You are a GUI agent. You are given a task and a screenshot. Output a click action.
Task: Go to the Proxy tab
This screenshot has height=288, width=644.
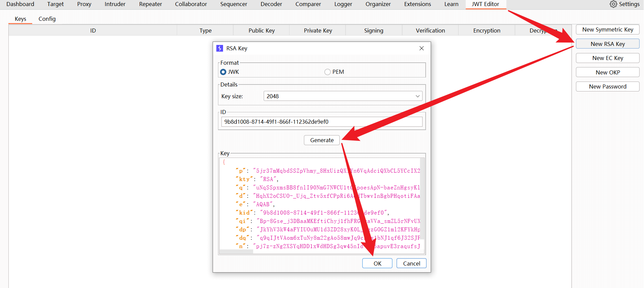[x=84, y=4]
